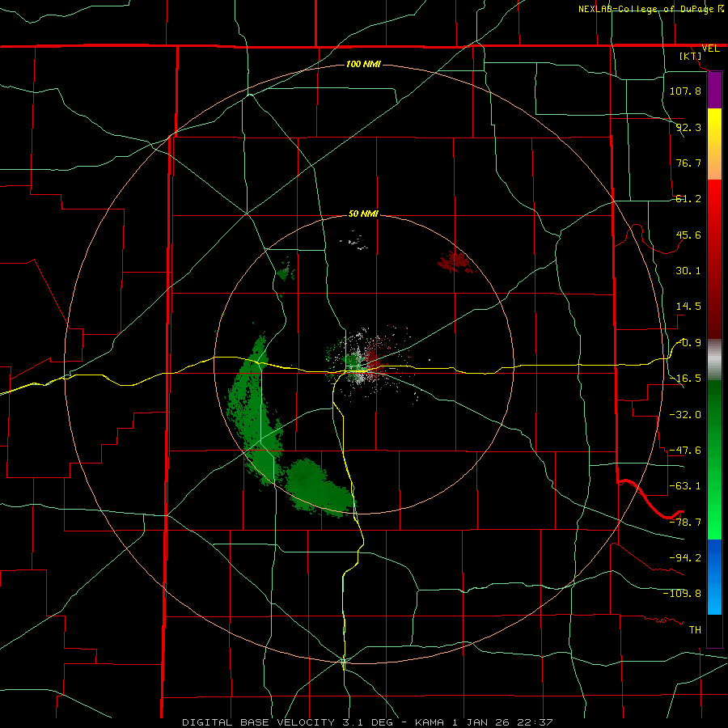This screenshot has height=728, width=728.
Task: Click the -47.6 velocity scale value
Action: [x=685, y=451]
